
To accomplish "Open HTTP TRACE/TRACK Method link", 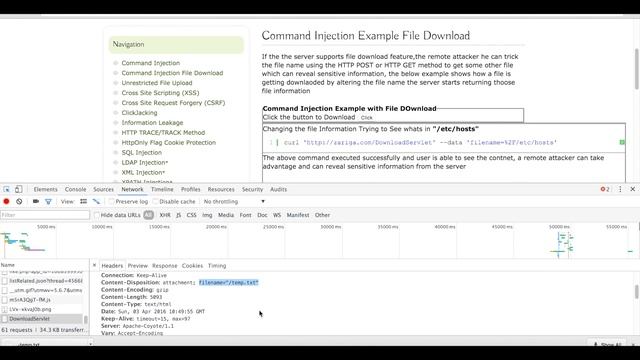I will tap(163, 133).
